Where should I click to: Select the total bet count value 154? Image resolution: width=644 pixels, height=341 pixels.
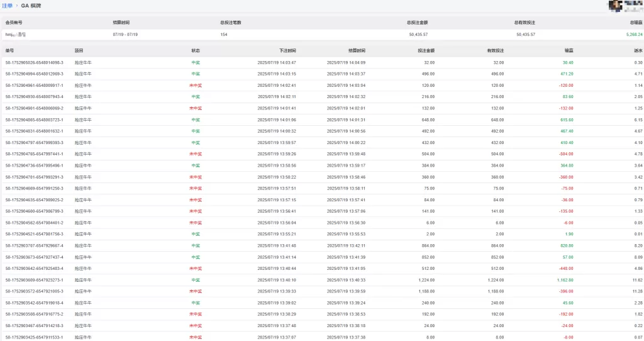click(x=224, y=35)
